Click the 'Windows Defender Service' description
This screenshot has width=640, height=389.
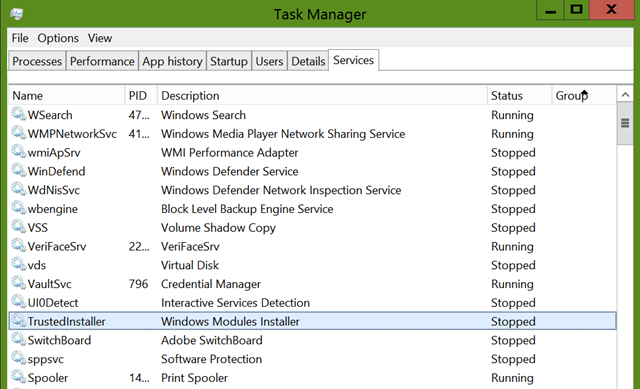[229, 171]
